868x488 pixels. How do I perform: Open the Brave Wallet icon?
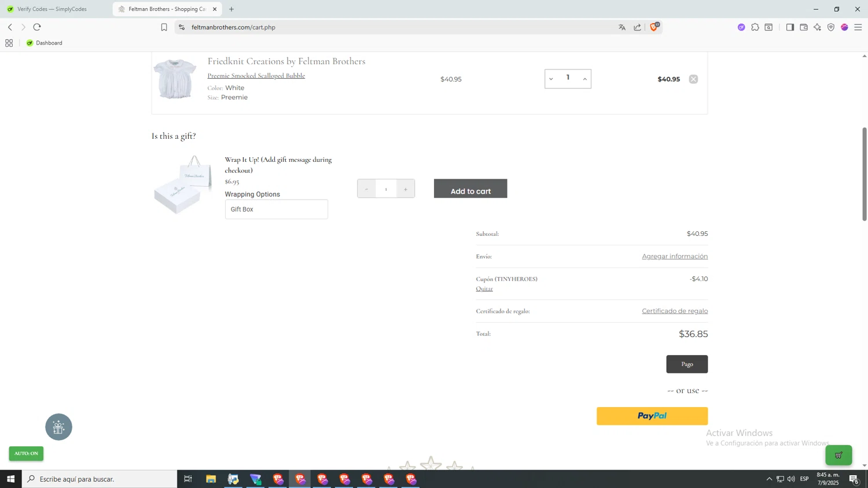pyautogui.click(x=804, y=27)
